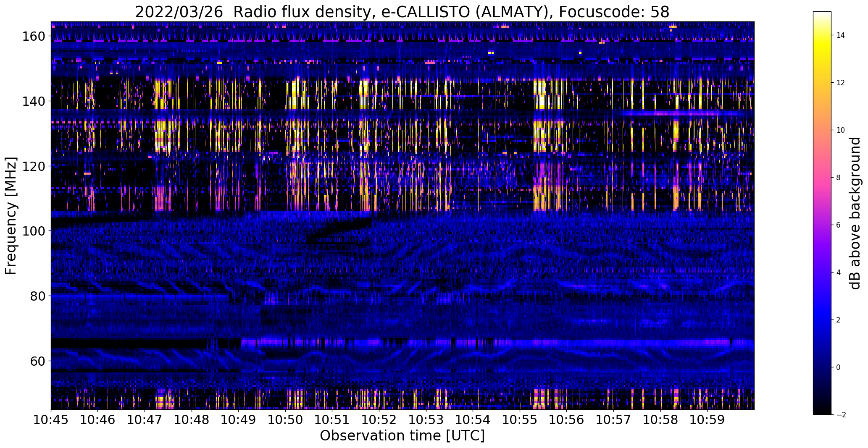Click the 10:58 time tick label
This screenshot has height=448, width=868.
661,419
